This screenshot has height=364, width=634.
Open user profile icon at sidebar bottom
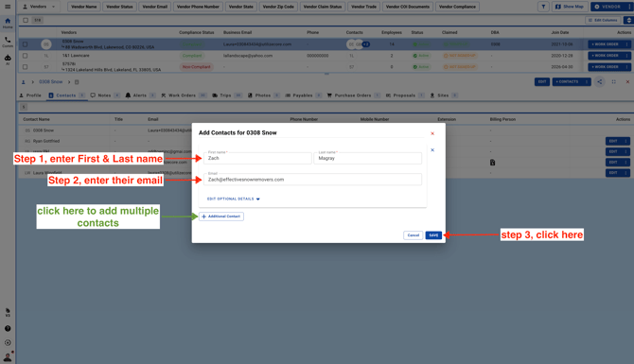(8, 356)
